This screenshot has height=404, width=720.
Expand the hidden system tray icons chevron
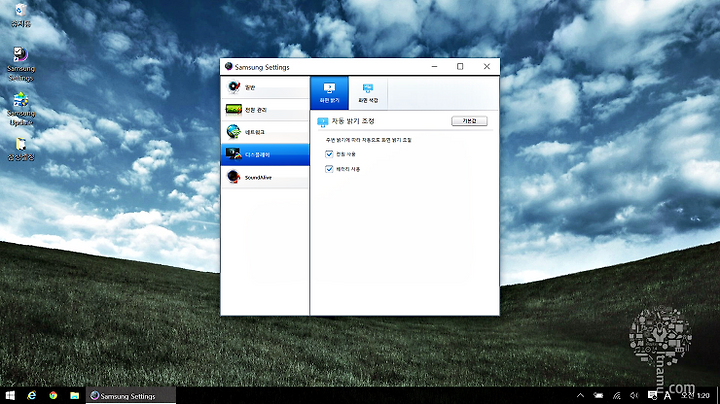pyautogui.click(x=580, y=395)
